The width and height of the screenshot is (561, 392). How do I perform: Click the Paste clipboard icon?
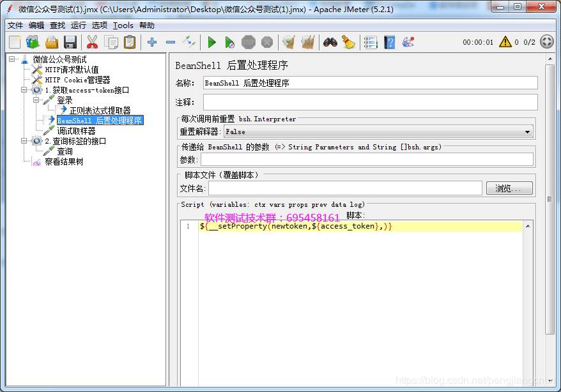tap(130, 42)
